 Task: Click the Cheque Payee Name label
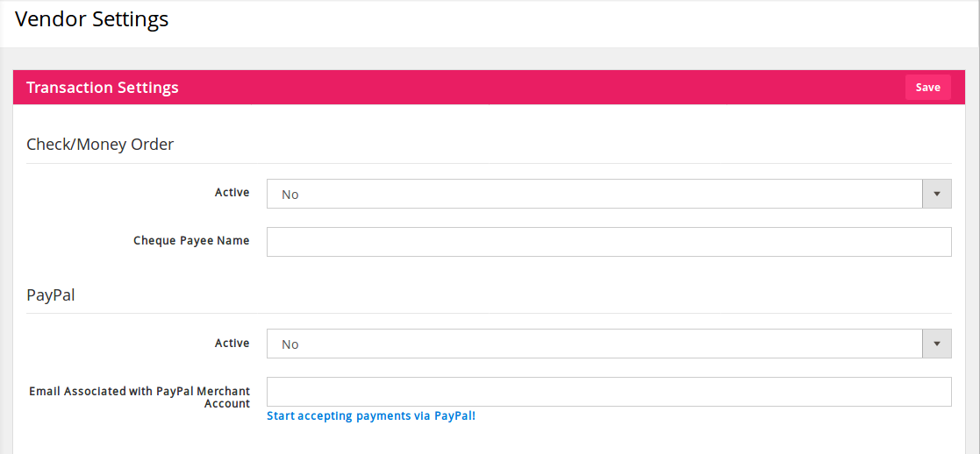click(x=191, y=241)
